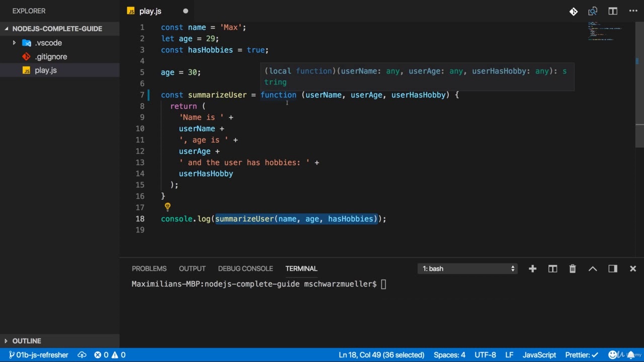Click the 'userHasHobby' identifier on line 14

[206, 173]
